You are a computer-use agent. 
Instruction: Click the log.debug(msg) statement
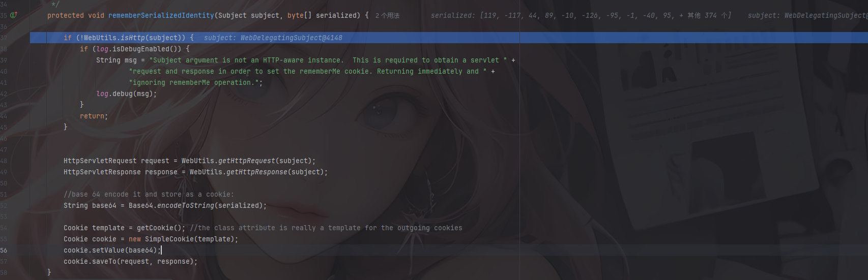(126, 94)
